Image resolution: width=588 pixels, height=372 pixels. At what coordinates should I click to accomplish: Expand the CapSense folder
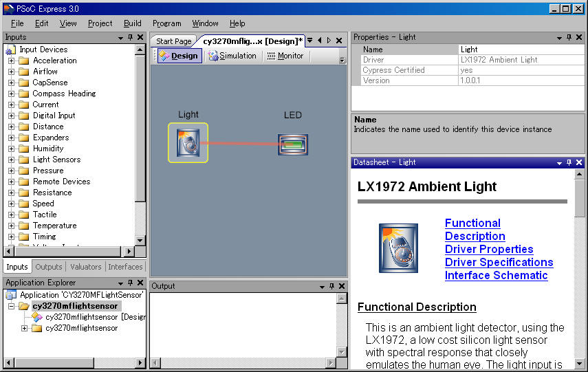[11, 83]
